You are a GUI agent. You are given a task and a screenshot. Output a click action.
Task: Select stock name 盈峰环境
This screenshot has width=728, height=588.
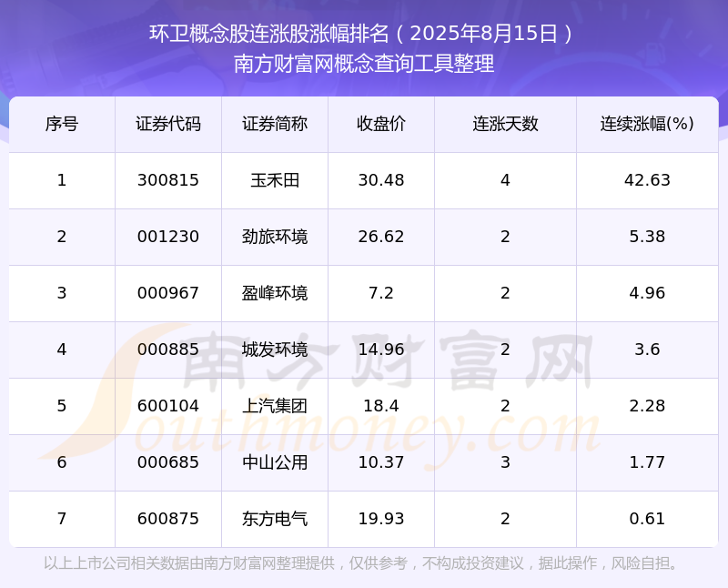275,293
